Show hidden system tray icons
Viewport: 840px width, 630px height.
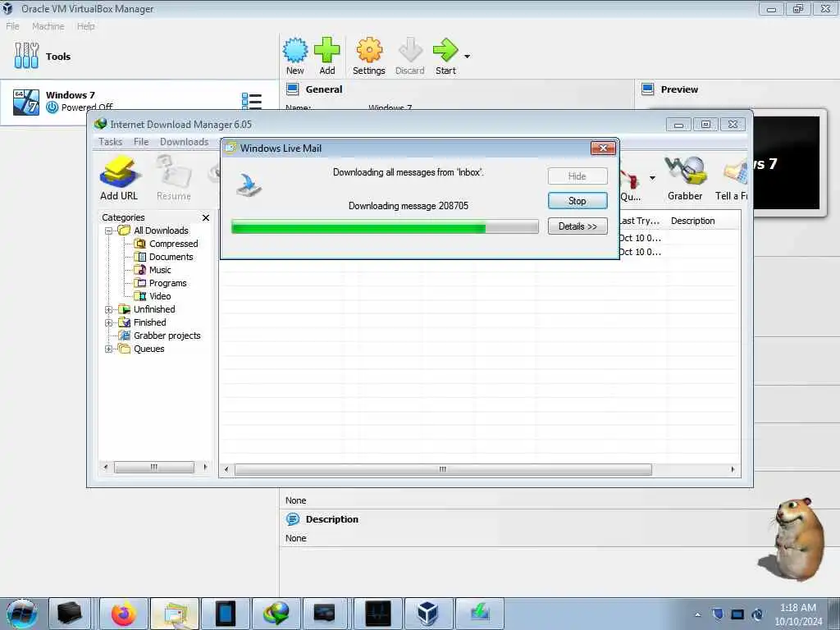(697, 615)
